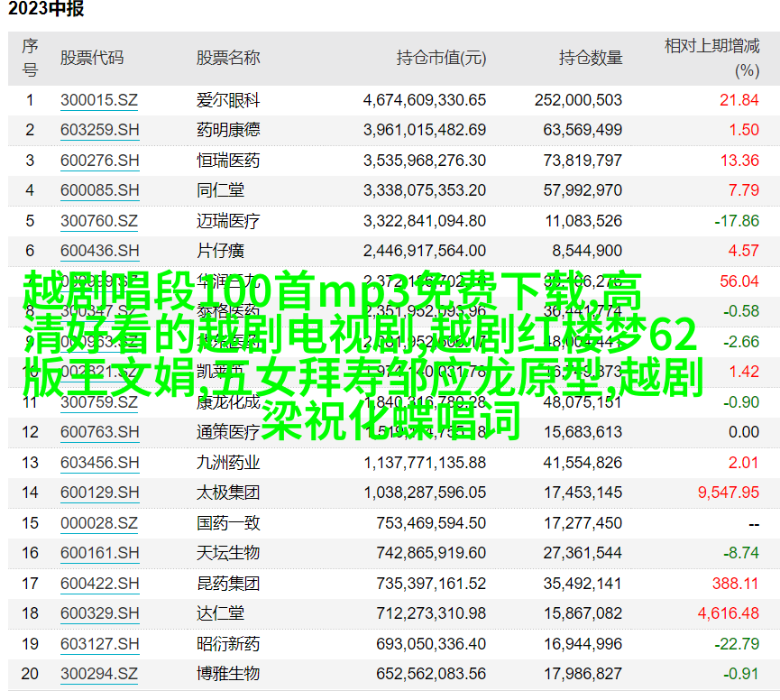
Task: Select the stock name 爱尔眼科
Action: (228, 100)
